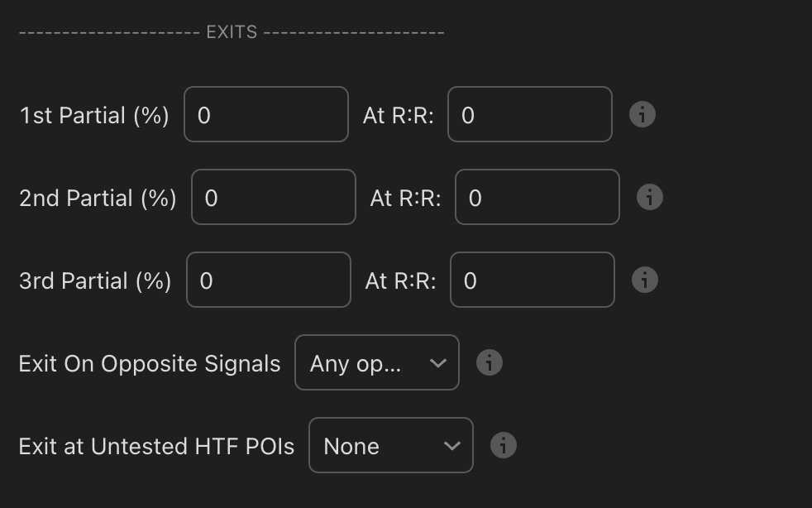The width and height of the screenshot is (812, 508).
Task: Focus the At R:R field for 1st Partial
Action: [x=529, y=114]
